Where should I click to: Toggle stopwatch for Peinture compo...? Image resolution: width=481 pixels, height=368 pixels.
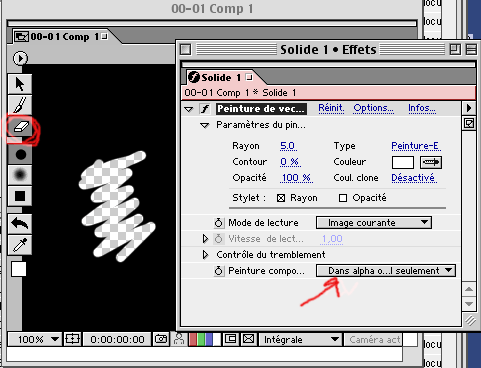(x=219, y=270)
